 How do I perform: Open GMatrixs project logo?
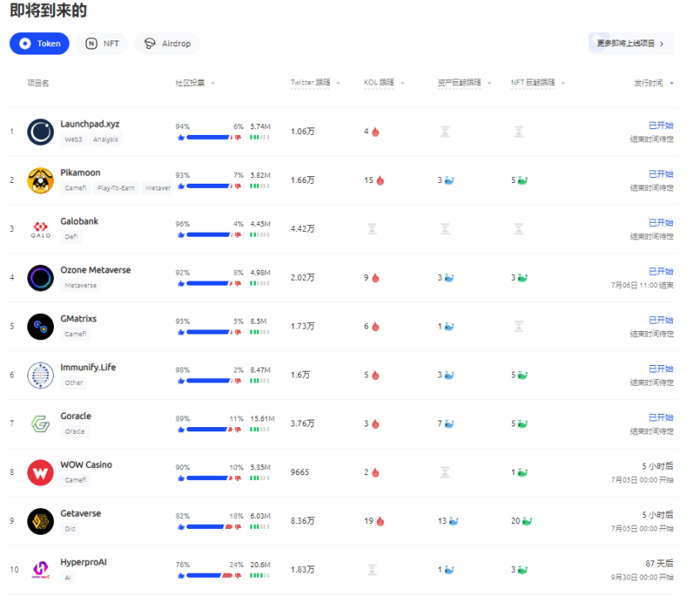point(41,326)
